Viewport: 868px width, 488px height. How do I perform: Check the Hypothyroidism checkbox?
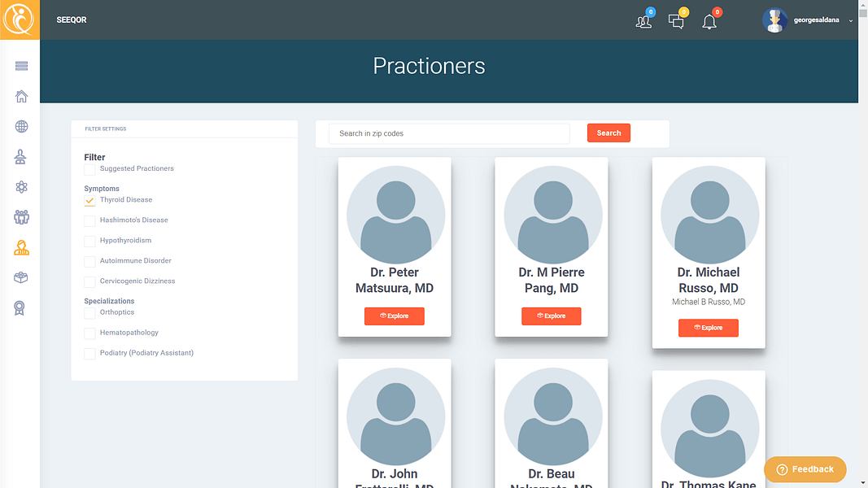(89, 242)
